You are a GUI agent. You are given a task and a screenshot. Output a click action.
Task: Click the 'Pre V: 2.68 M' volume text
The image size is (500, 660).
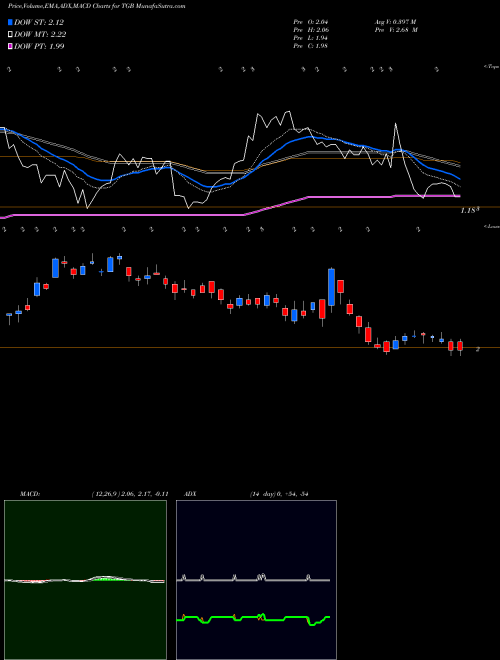(x=396, y=30)
